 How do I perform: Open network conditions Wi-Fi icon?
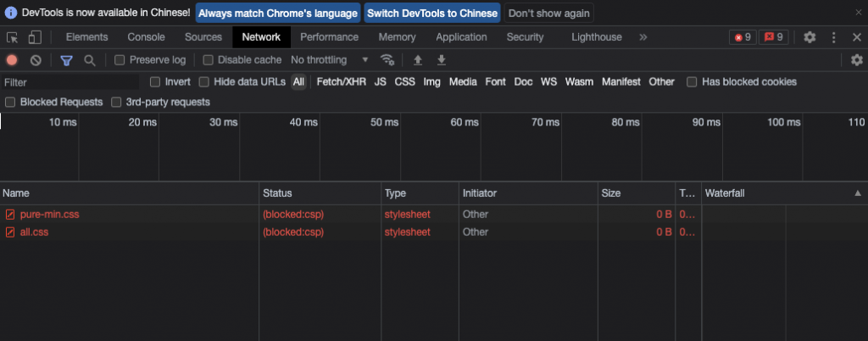click(x=387, y=60)
